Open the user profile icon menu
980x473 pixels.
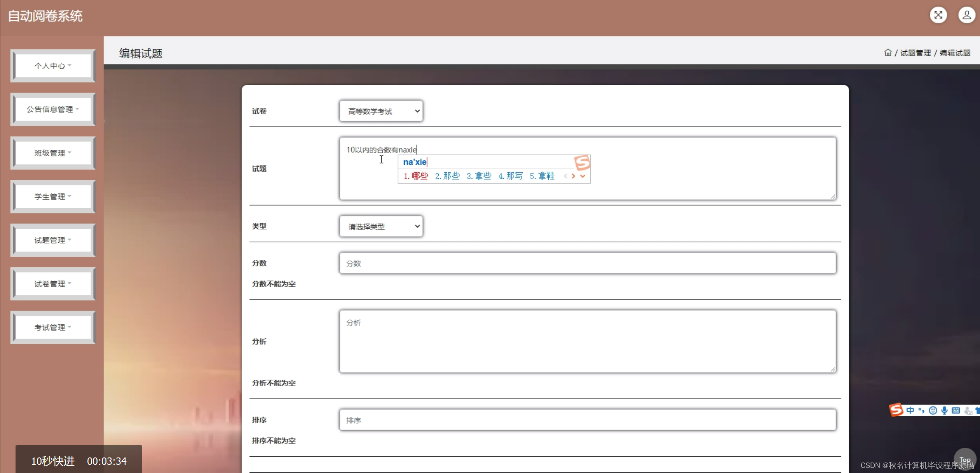[966, 15]
